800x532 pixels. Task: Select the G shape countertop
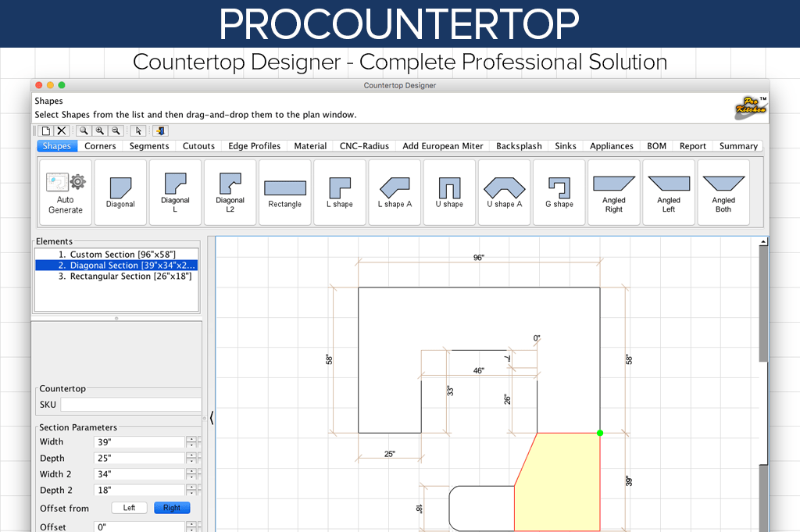pos(559,190)
